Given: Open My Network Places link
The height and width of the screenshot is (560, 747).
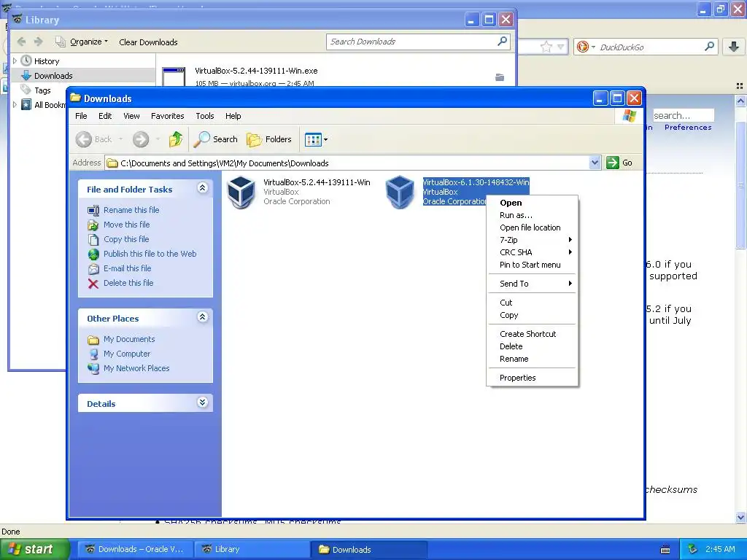Looking at the screenshot, I should point(136,368).
